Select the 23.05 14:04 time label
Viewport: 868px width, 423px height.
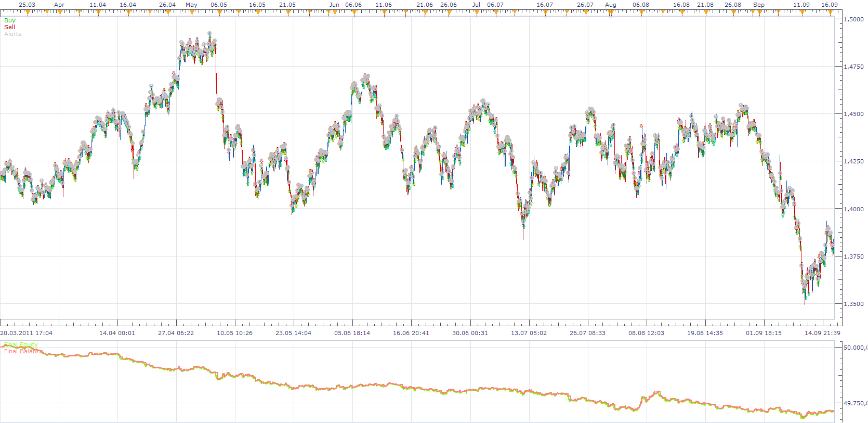[x=293, y=333]
